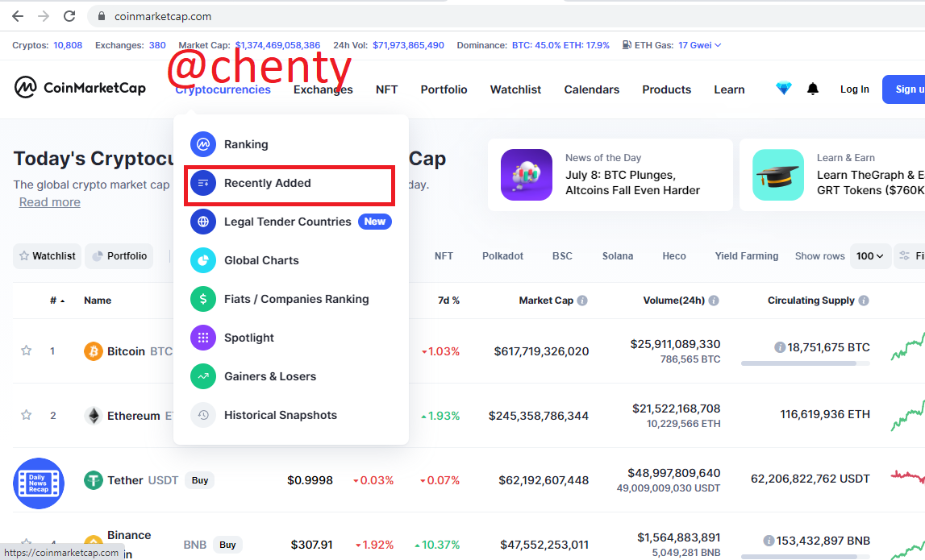
Task: Click the browser forward arrow
Action: pyautogui.click(x=44, y=16)
